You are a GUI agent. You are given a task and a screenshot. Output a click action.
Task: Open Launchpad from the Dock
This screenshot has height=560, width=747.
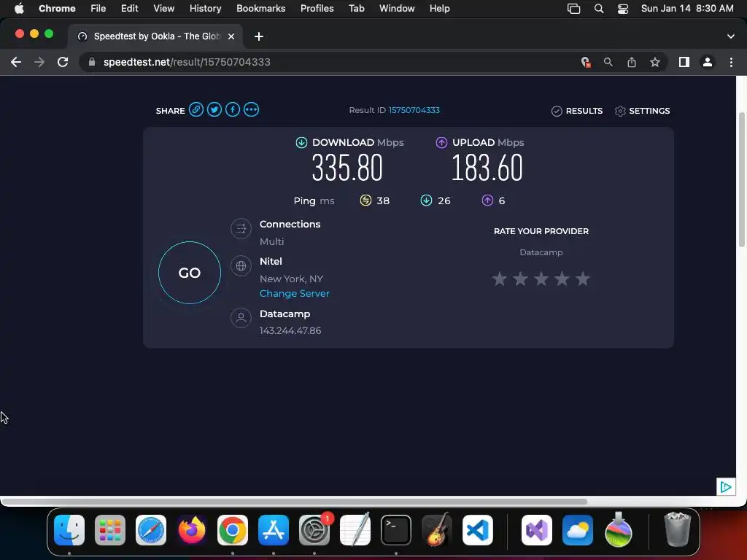tap(110, 530)
